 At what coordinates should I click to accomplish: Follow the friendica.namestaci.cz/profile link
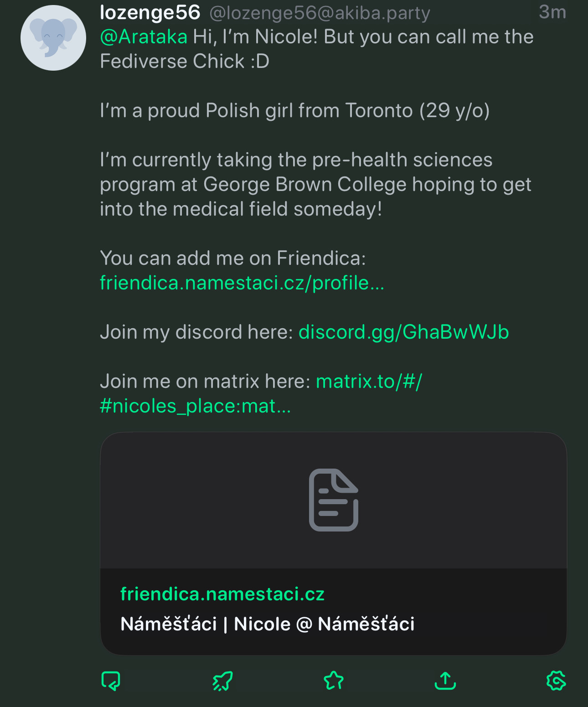point(242,283)
